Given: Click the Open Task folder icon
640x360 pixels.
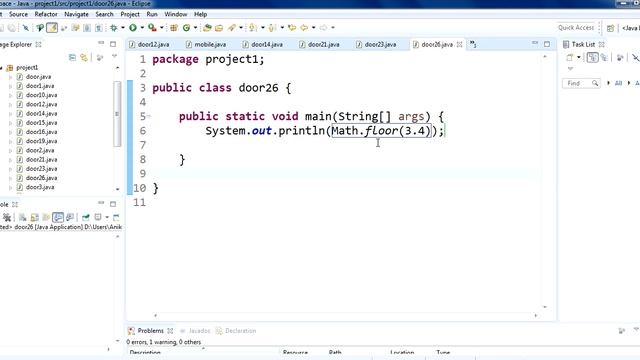Looking at the screenshot, I should [219, 28].
